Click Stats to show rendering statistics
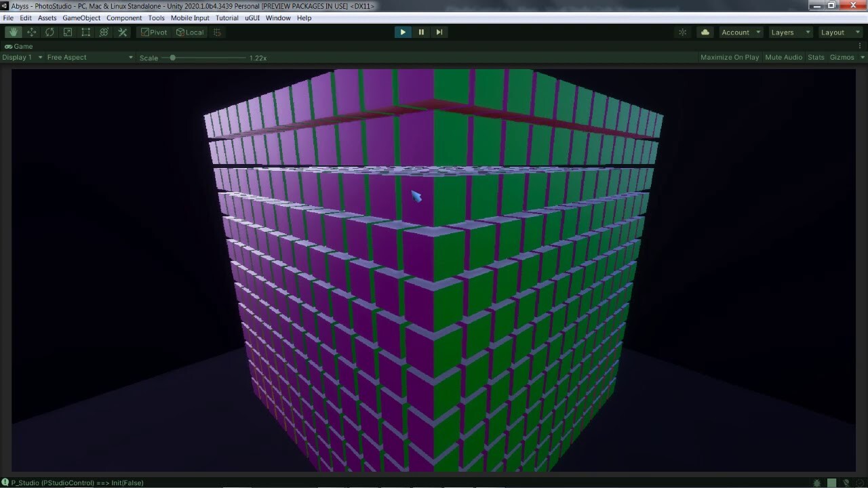Viewport: 868px width, 488px height. coord(816,57)
